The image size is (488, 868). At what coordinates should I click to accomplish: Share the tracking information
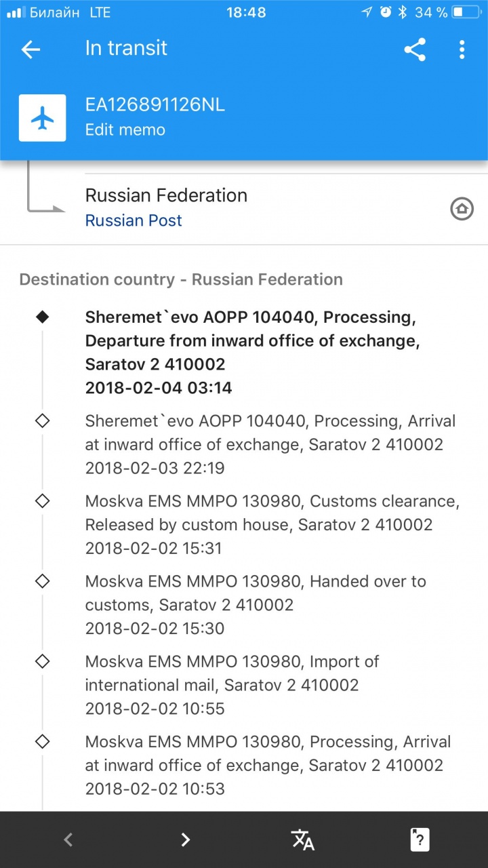coord(415,50)
